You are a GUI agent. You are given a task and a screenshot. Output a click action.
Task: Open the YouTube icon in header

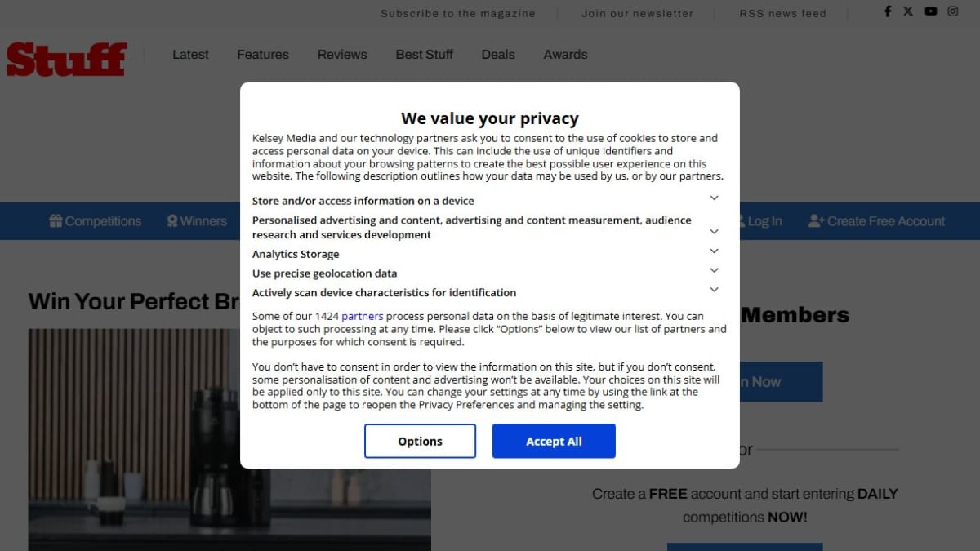point(931,11)
